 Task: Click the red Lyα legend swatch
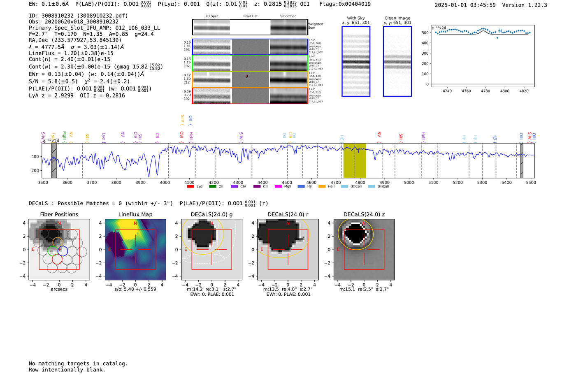click(x=190, y=186)
